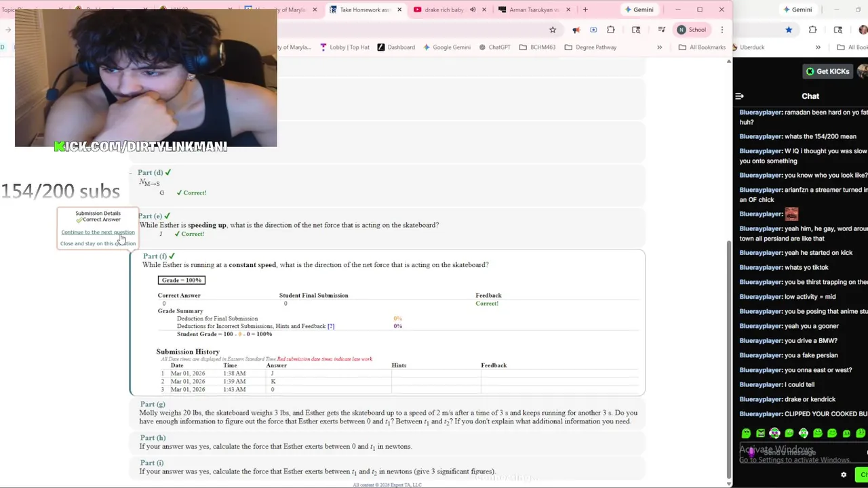
Task: Click the blue bookmark star in second window
Action: (789, 30)
